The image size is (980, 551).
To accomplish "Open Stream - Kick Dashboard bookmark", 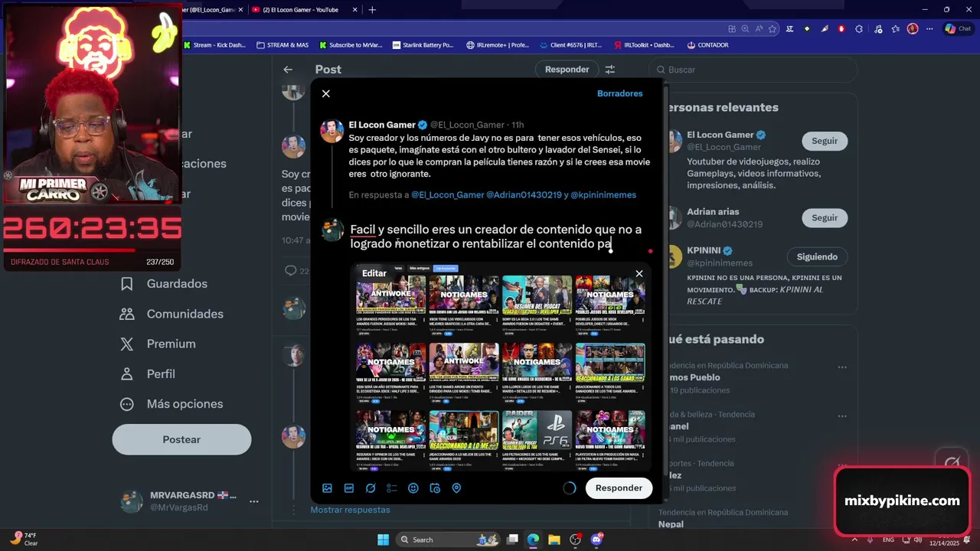I will pyautogui.click(x=214, y=45).
